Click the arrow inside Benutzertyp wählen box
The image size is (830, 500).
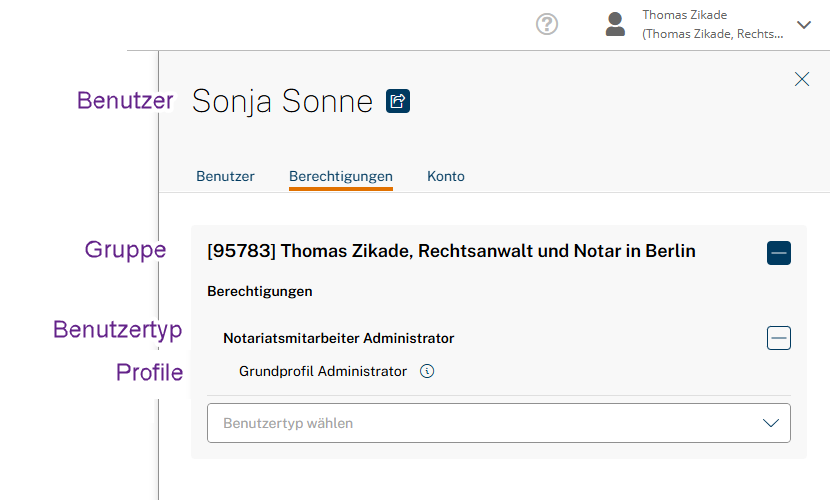pos(771,423)
